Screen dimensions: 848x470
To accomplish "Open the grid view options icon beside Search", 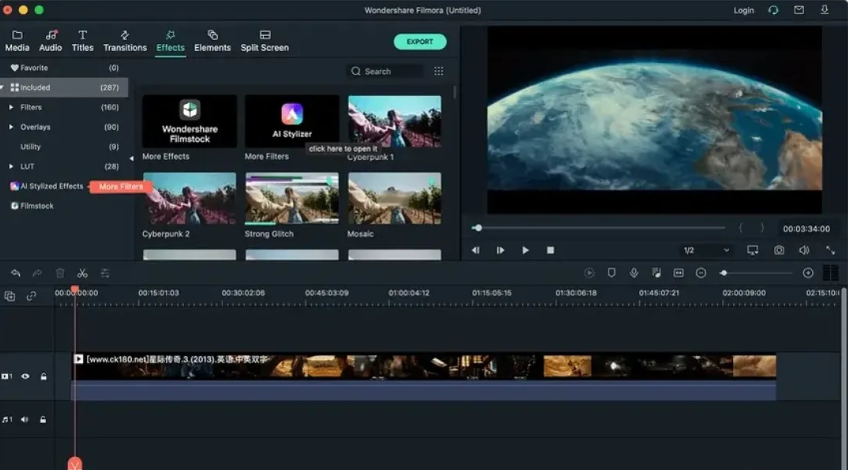I will click(x=438, y=72).
